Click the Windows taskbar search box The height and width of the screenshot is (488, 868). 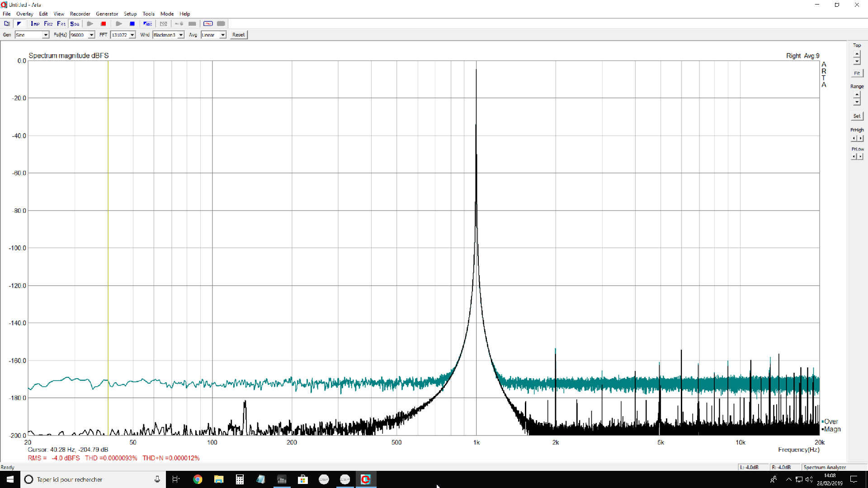(93, 479)
